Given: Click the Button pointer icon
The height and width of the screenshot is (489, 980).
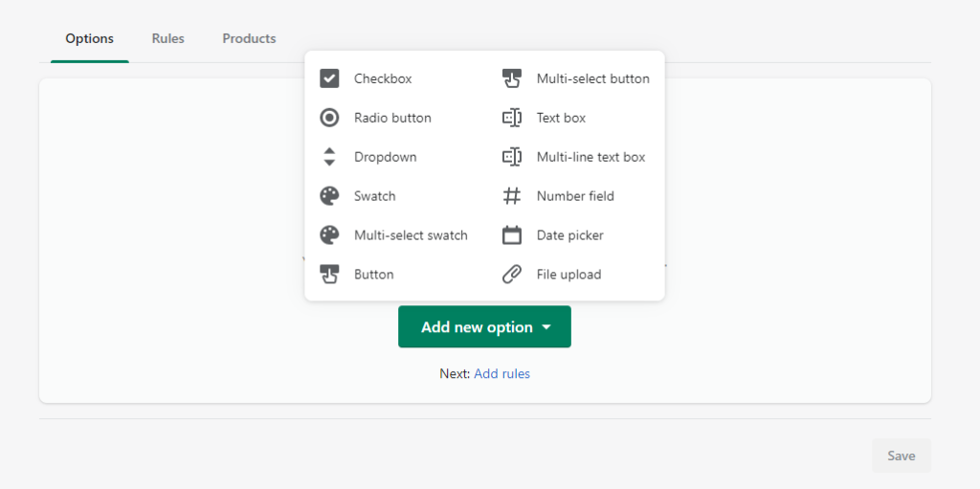Looking at the screenshot, I should (329, 274).
